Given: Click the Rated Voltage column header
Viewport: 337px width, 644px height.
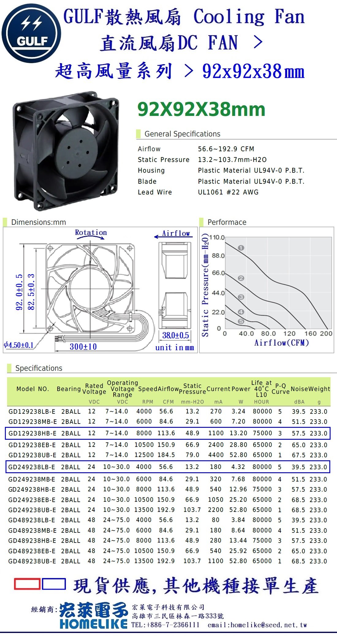Looking at the screenshot, I should tap(94, 389).
